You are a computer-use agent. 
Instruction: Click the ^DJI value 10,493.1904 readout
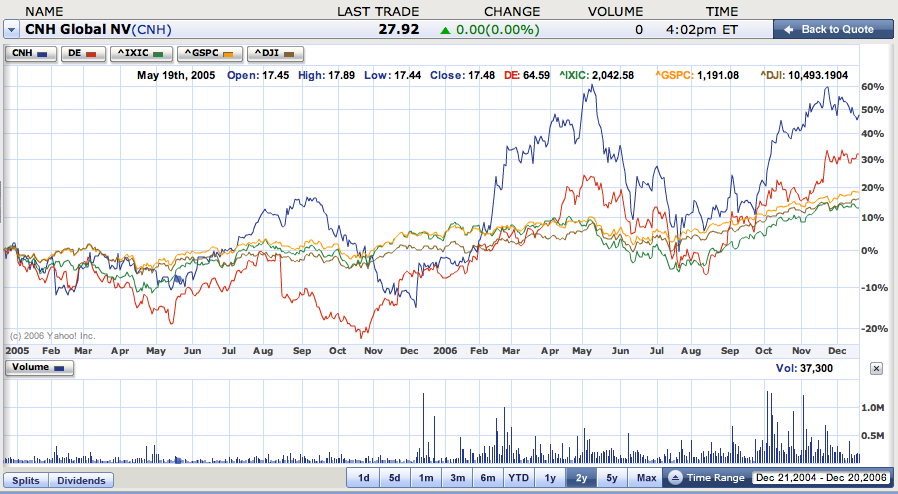pyautogui.click(x=804, y=75)
